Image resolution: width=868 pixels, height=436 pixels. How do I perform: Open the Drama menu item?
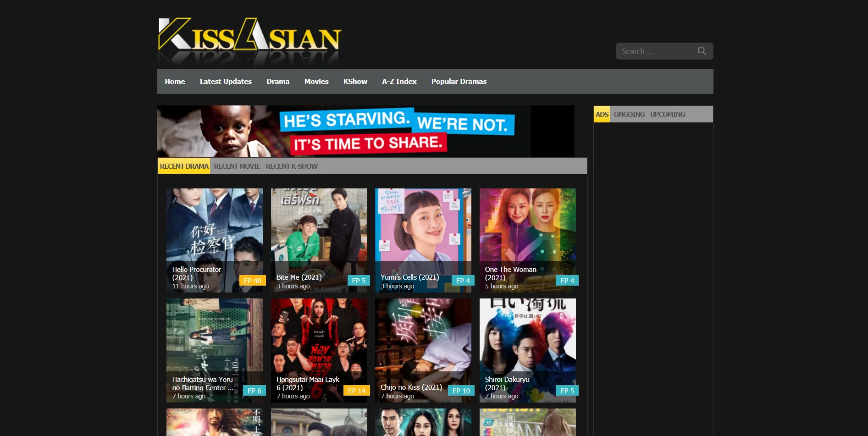coord(278,82)
